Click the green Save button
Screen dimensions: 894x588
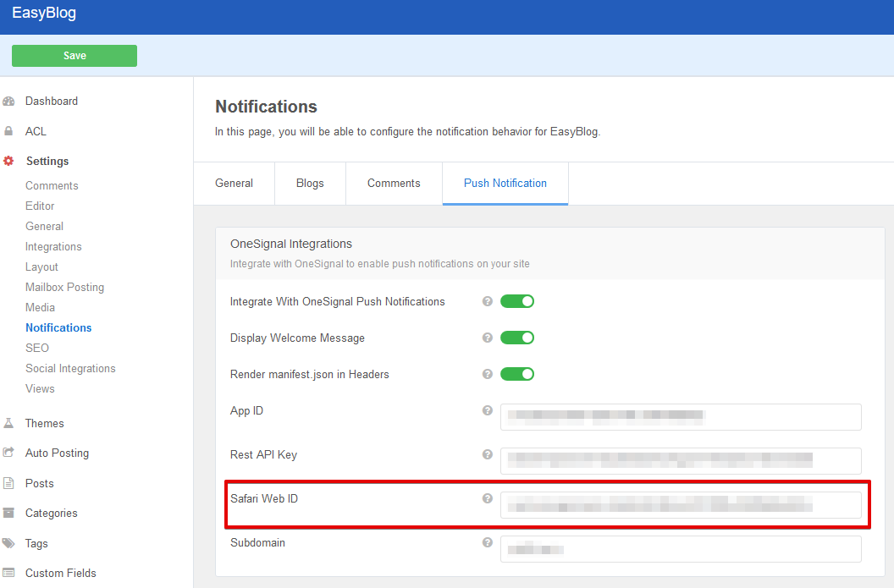point(74,56)
